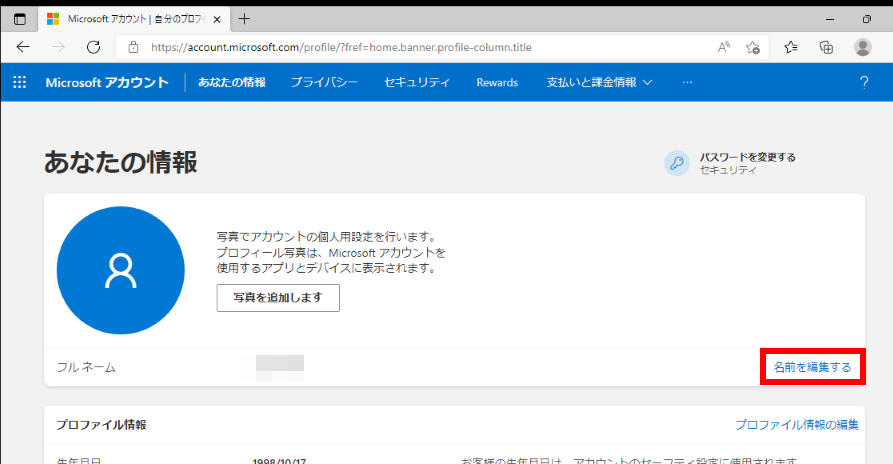Restore down the browser window
The width and height of the screenshot is (893, 464).
867,19
